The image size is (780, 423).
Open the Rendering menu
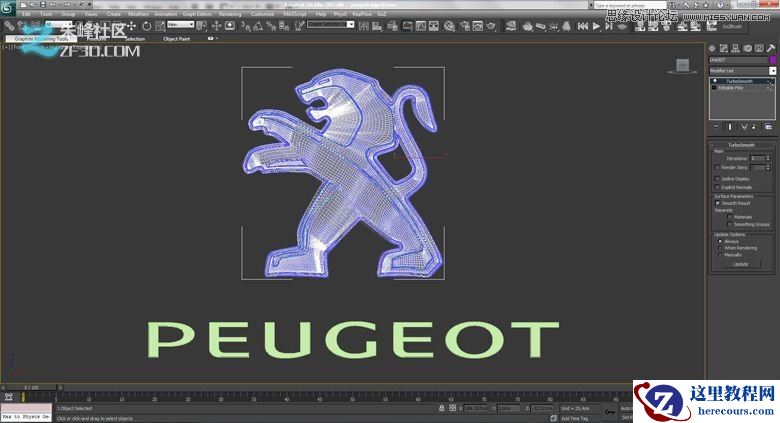point(230,14)
